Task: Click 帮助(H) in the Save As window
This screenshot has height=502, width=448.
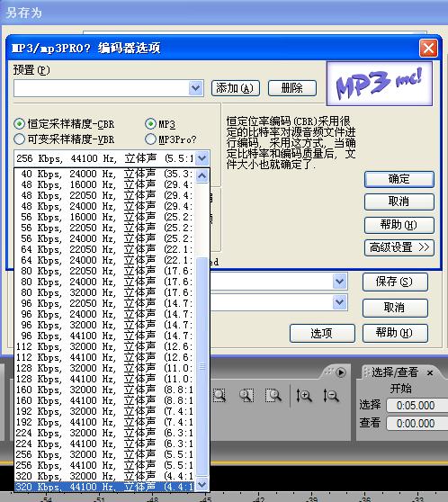Action: (395, 333)
